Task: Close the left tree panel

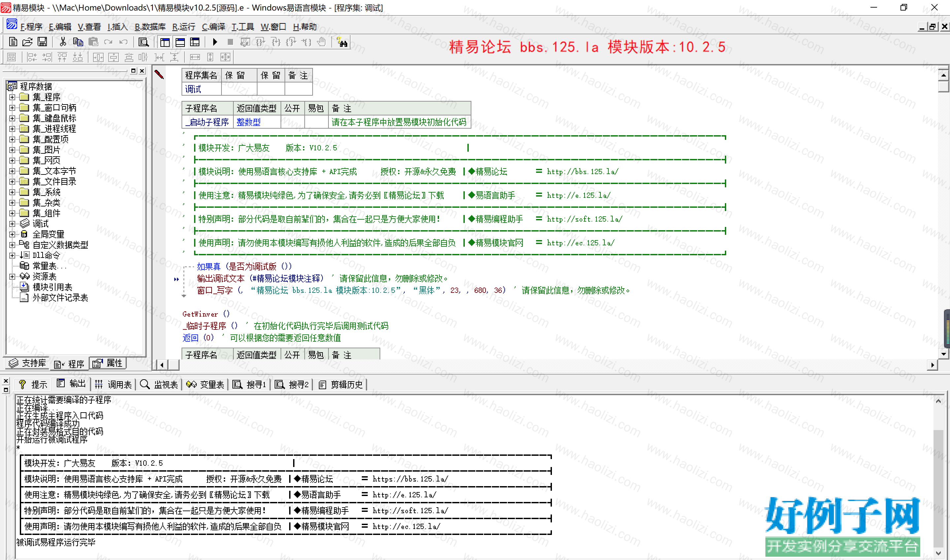Action: [x=142, y=71]
